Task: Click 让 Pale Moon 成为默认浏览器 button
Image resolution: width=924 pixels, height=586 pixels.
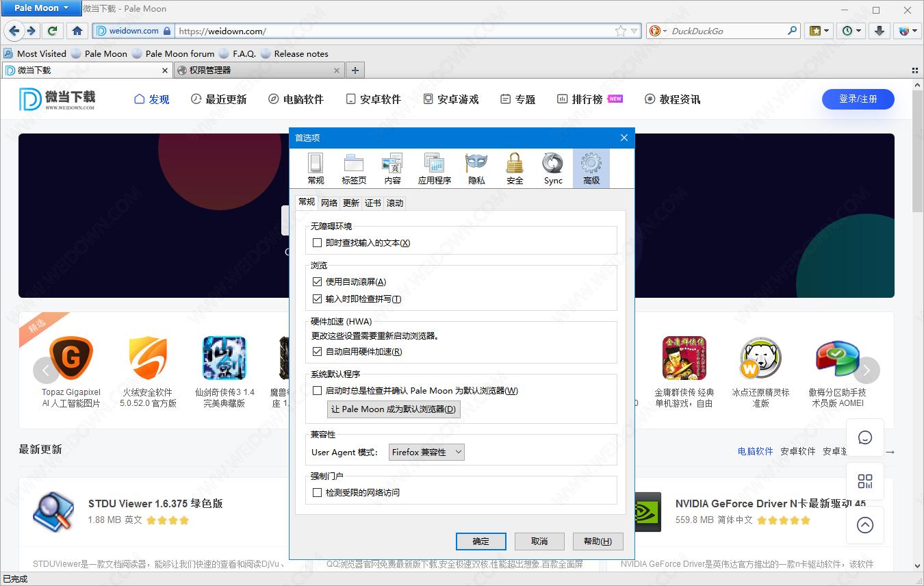Action: coord(394,409)
